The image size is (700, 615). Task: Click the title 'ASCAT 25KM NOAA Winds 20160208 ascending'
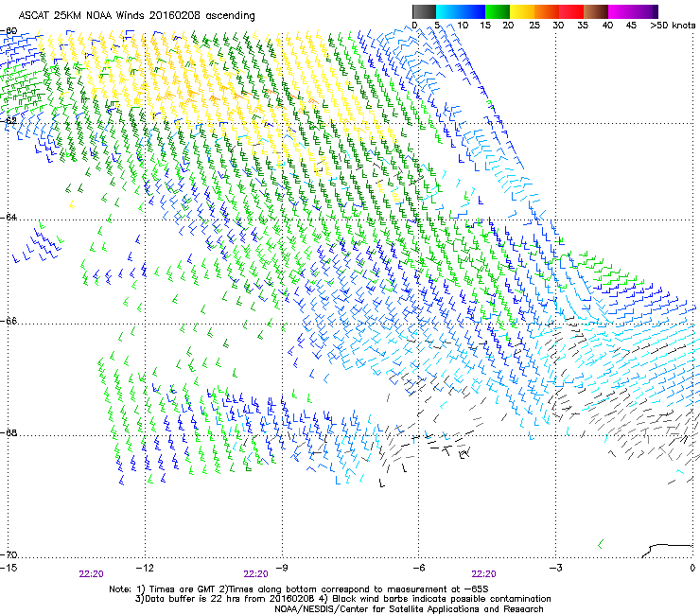click(136, 16)
